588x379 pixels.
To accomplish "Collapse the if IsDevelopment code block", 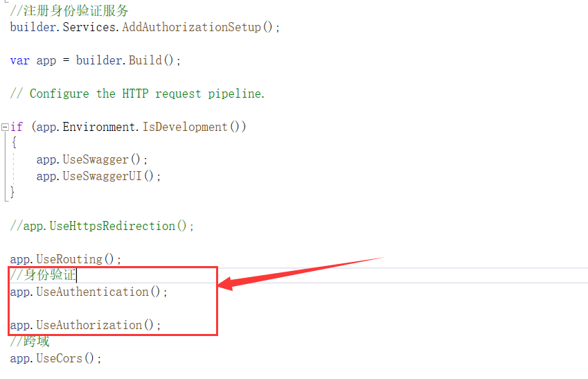I will 5,127.
